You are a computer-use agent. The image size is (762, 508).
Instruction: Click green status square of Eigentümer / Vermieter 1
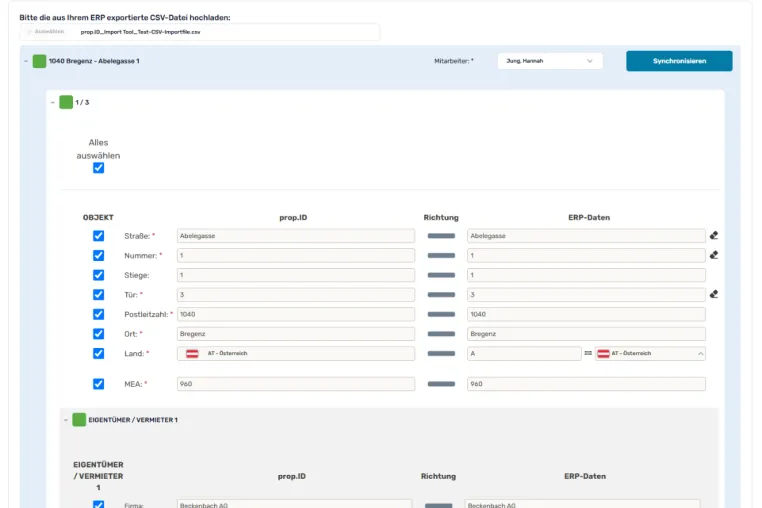(x=79, y=420)
